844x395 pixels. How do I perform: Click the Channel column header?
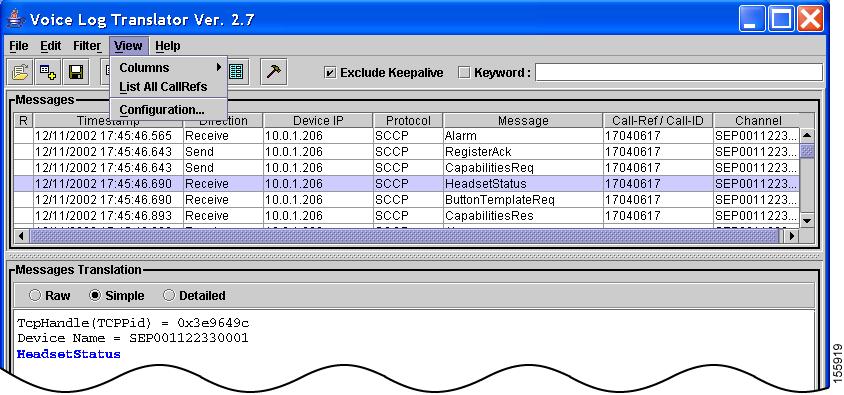pyautogui.click(x=758, y=121)
